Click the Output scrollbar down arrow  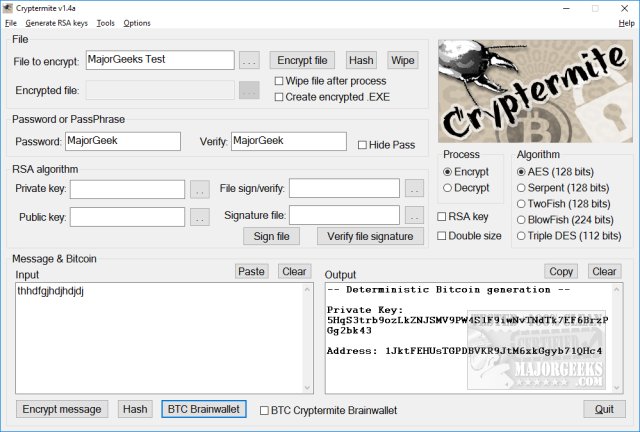[x=617, y=388]
